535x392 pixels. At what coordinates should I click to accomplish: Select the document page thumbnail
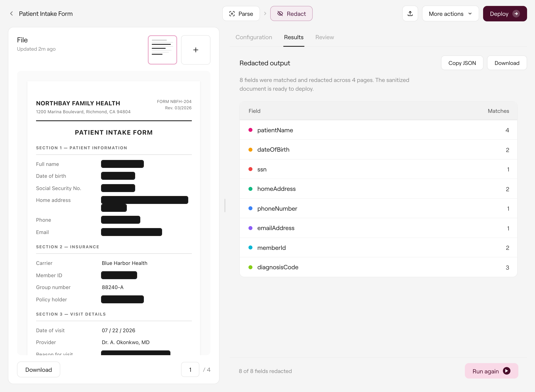point(162,50)
